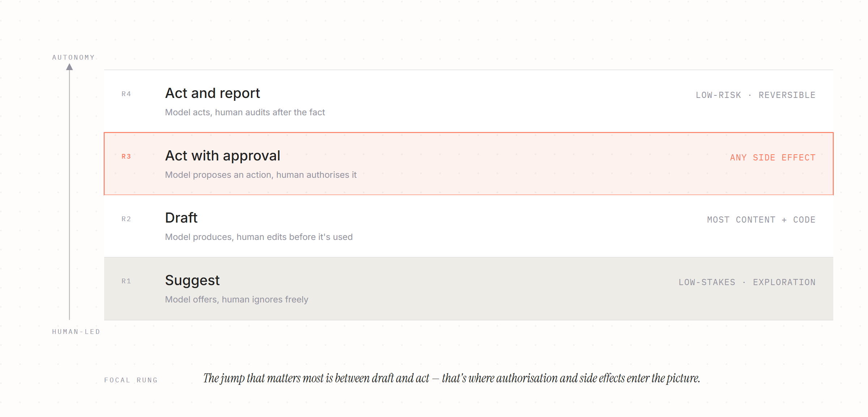
Task: Click the R3 rung label
Action: tap(126, 156)
